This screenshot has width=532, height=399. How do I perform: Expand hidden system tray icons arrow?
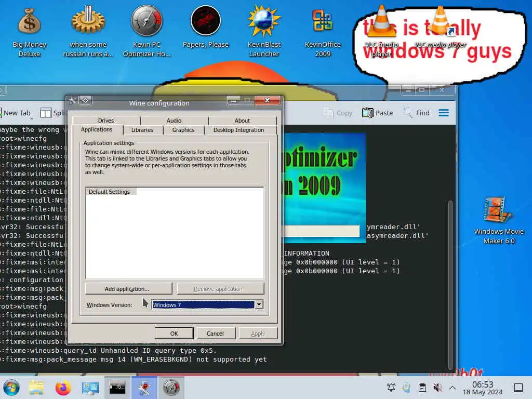point(453,388)
